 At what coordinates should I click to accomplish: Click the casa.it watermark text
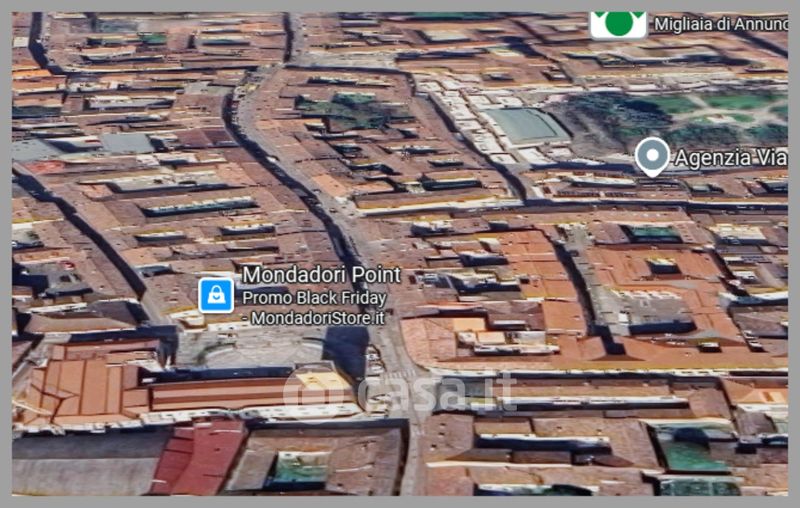[435, 392]
